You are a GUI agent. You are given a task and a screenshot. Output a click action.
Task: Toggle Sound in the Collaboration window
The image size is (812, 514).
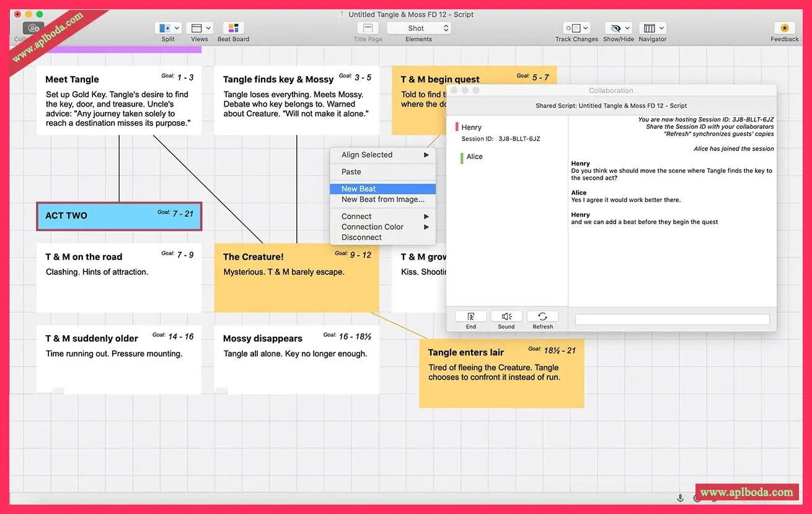click(x=506, y=316)
